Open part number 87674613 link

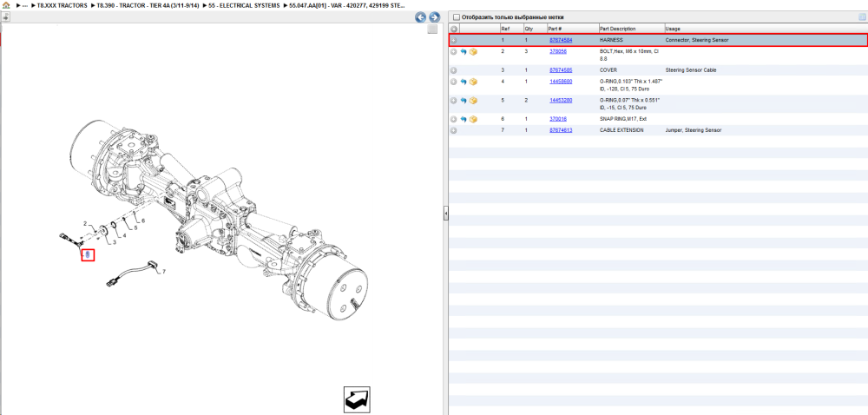(x=561, y=130)
